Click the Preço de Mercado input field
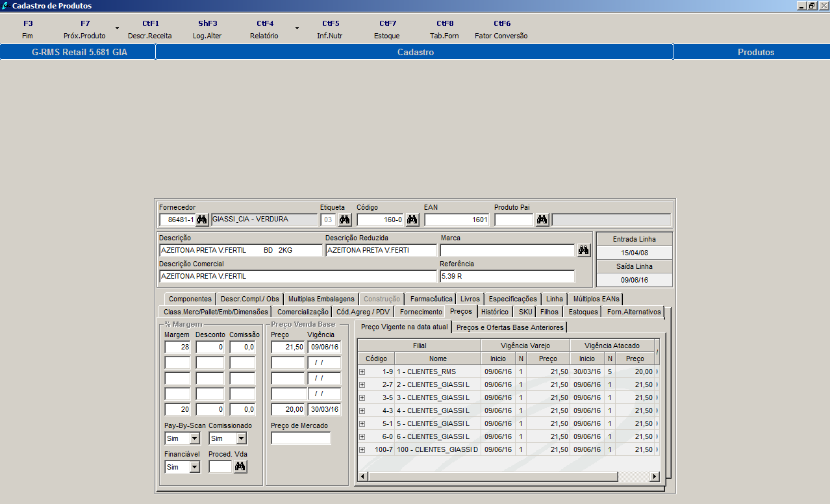 tap(301, 438)
